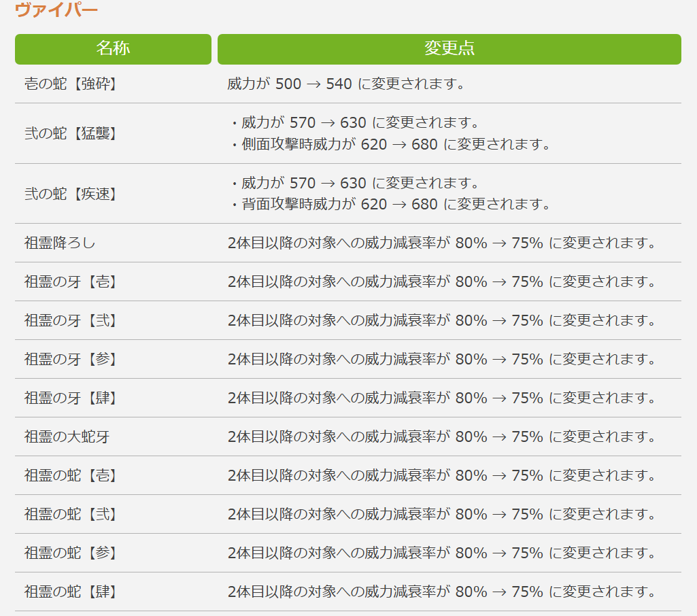This screenshot has height=616, width=697.
Task: Click the 変更点 column header
Action: [x=449, y=49]
